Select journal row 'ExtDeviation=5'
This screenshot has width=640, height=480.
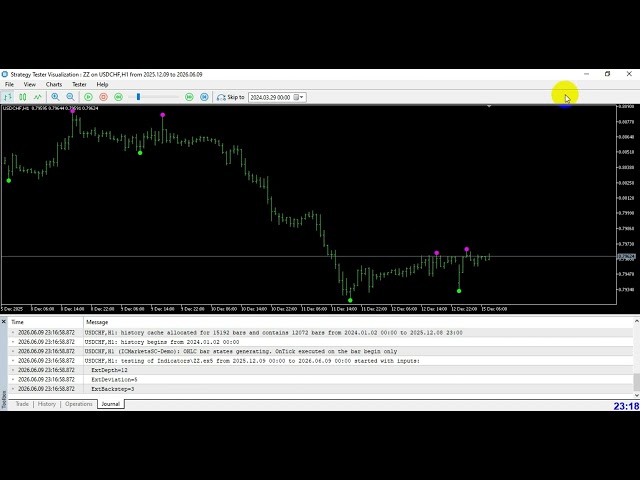pyautogui.click(x=321, y=380)
